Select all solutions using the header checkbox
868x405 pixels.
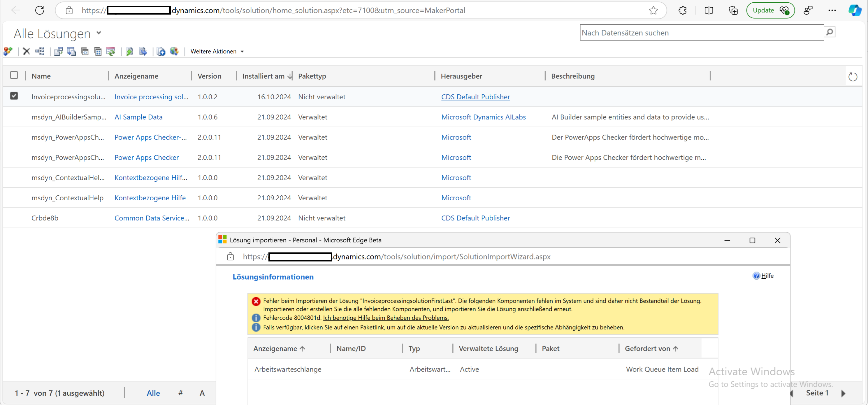pyautogui.click(x=14, y=75)
